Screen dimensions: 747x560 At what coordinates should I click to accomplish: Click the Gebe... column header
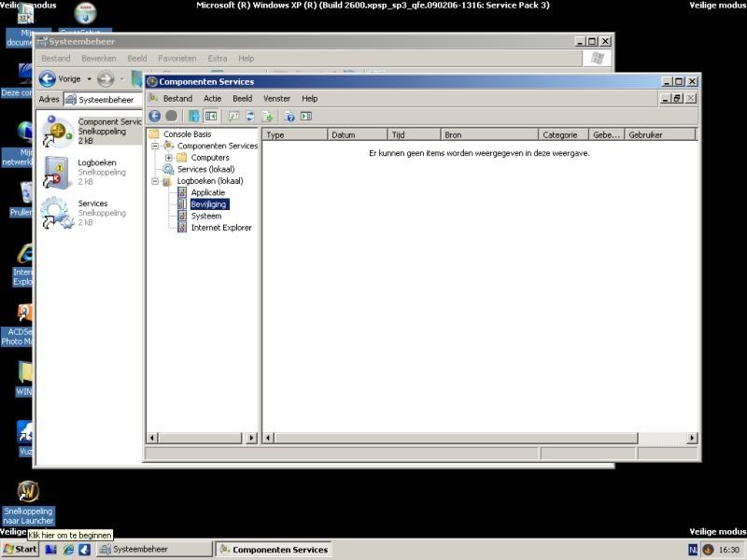(607, 134)
